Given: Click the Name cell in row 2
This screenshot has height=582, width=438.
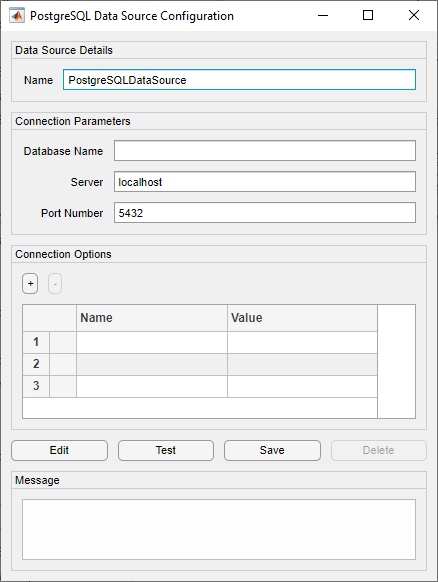Looking at the screenshot, I should point(152,364).
